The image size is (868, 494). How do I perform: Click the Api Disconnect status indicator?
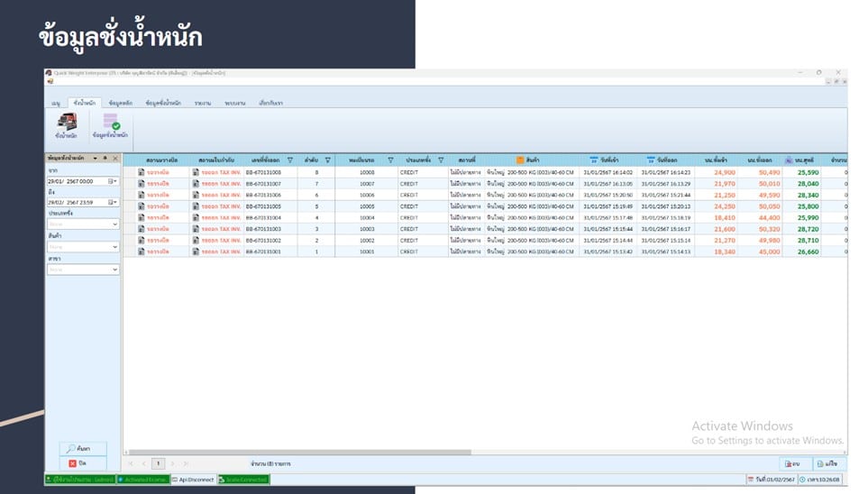click(193, 480)
